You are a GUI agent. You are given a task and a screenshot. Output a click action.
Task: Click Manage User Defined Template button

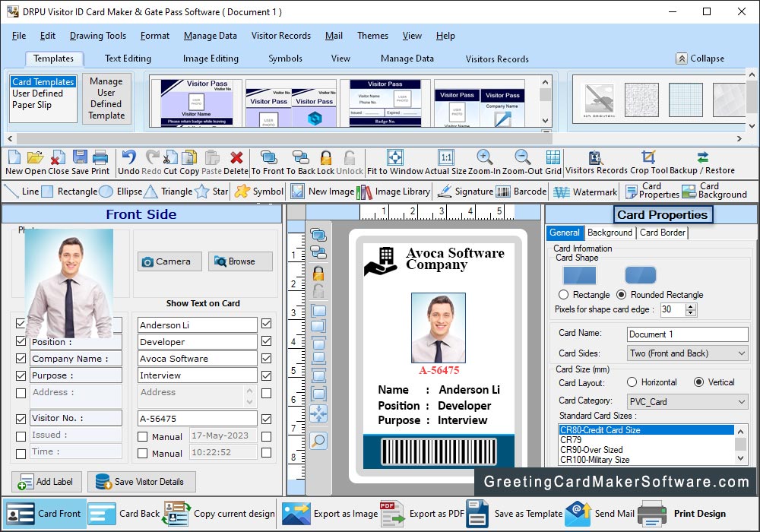pos(106,98)
